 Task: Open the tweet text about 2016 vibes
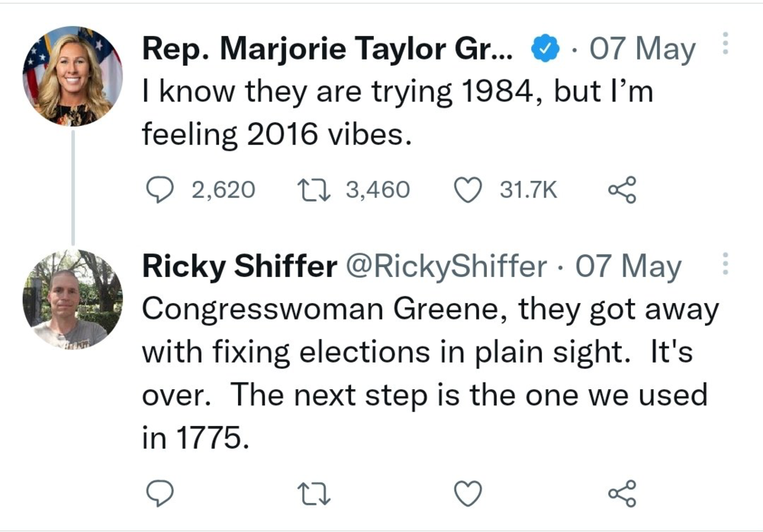tap(397, 113)
